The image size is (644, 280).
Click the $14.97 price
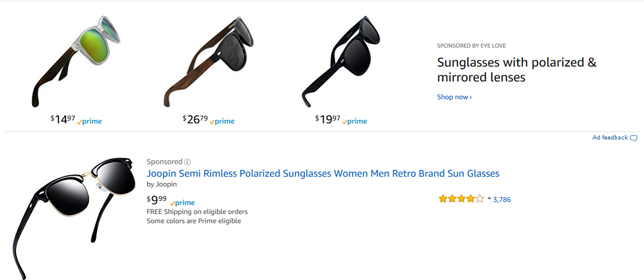click(x=63, y=120)
